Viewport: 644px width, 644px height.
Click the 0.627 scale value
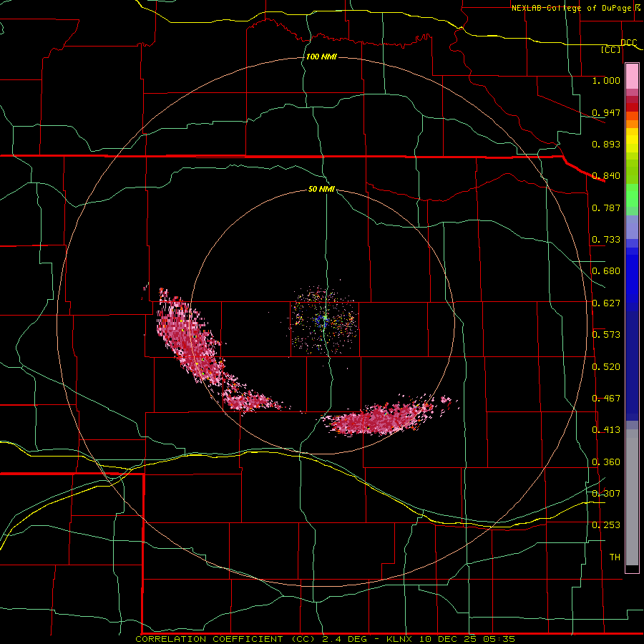pyautogui.click(x=606, y=303)
